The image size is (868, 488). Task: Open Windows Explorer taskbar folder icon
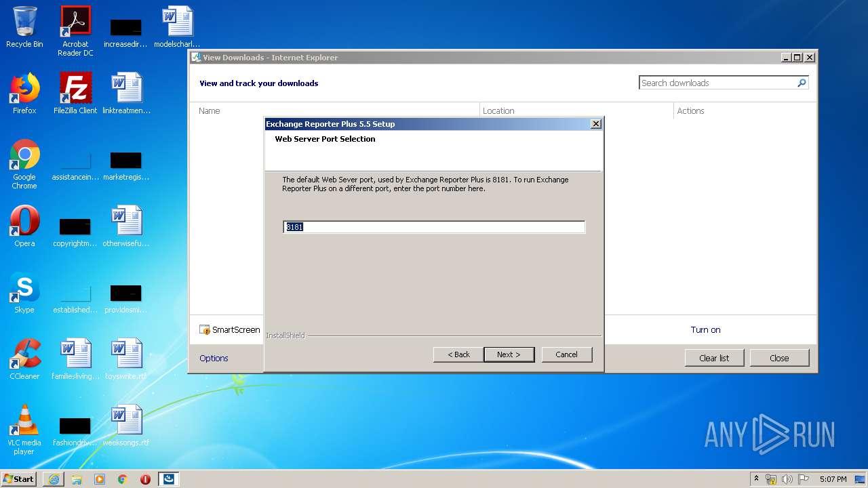pyautogui.click(x=77, y=479)
